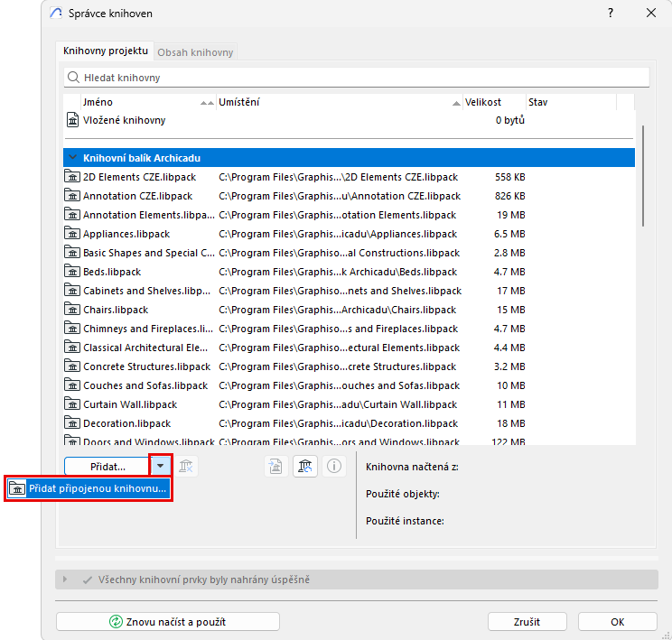This screenshot has height=640, width=672.
Task: Sort by the Jméno column header
Action: 148,102
